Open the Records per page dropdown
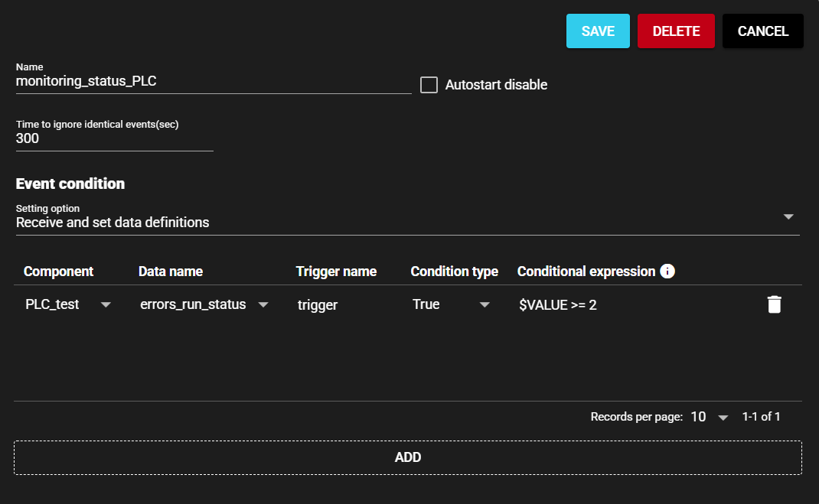The image size is (819, 504). pyautogui.click(x=710, y=417)
